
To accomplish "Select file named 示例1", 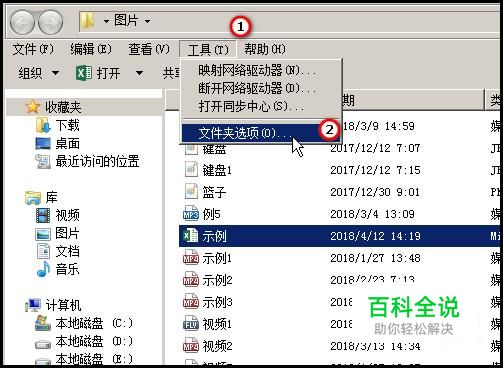I will coord(217,258).
